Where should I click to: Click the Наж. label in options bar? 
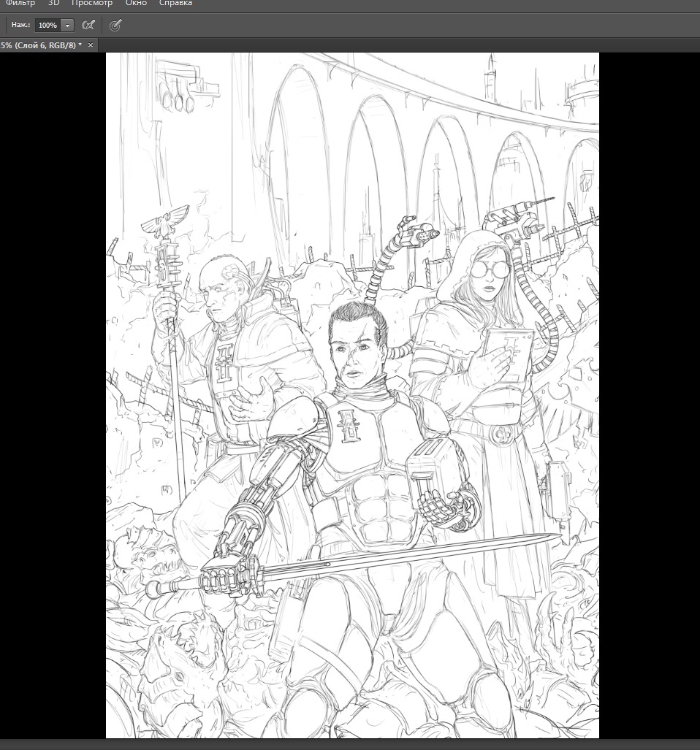(x=20, y=25)
